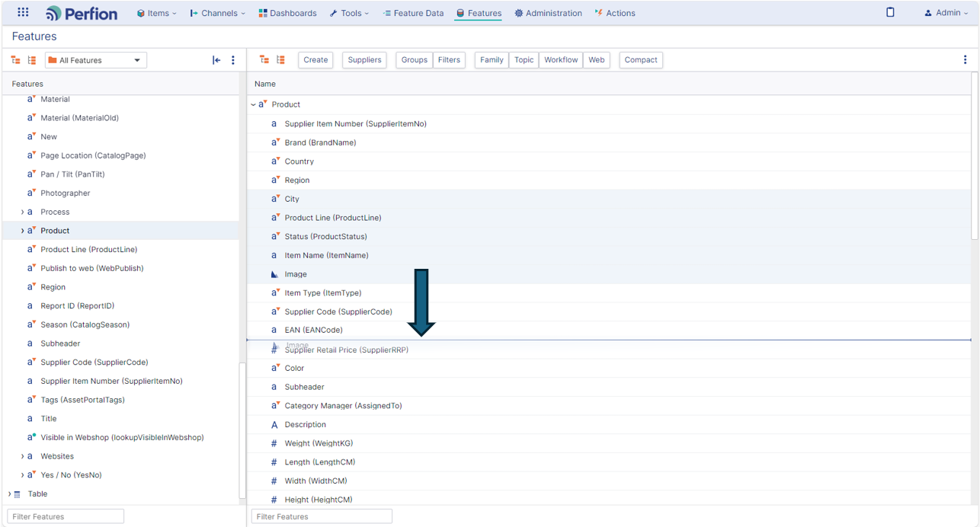Collapse all icon in left panel
The image size is (980, 527).
(x=32, y=60)
